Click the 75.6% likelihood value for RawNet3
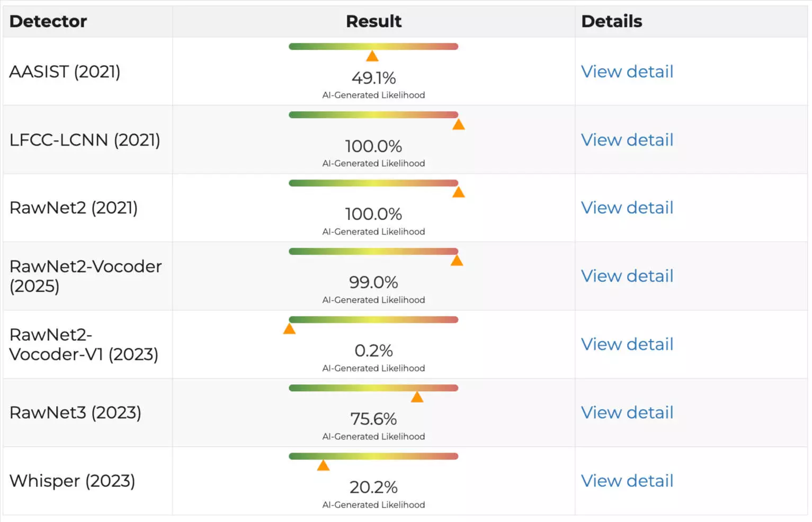 (373, 419)
